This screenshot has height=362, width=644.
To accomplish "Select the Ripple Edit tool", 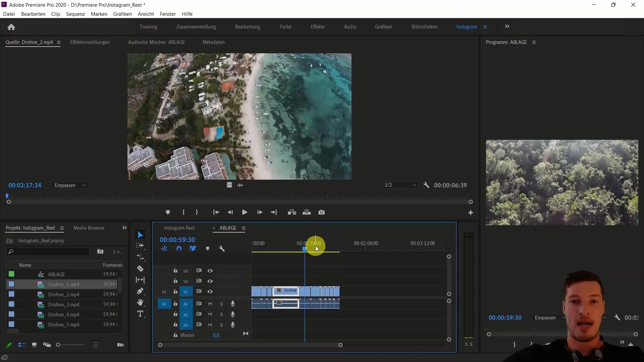I will pyautogui.click(x=140, y=257).
